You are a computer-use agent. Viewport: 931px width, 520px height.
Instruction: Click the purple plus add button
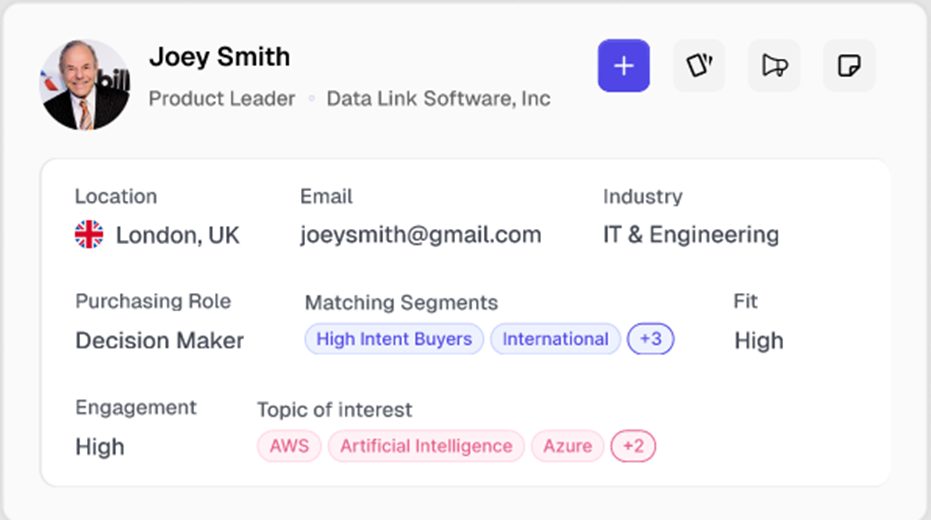tap(623, 66)
